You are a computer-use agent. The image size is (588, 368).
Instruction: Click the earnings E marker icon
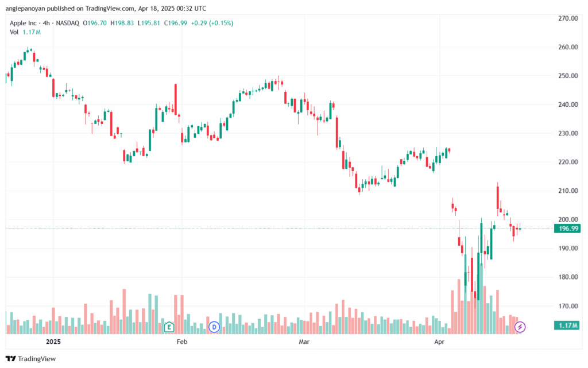pos(169,327)
